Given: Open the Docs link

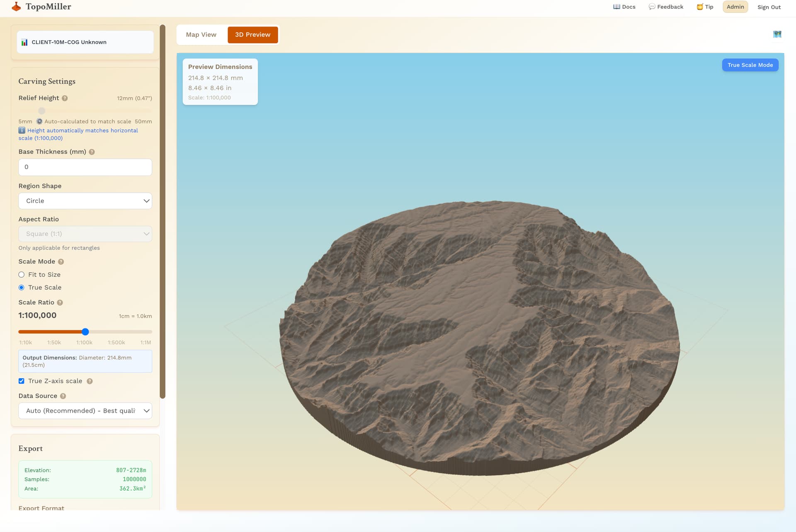Looking at the screenshot, I should (624, 7).
